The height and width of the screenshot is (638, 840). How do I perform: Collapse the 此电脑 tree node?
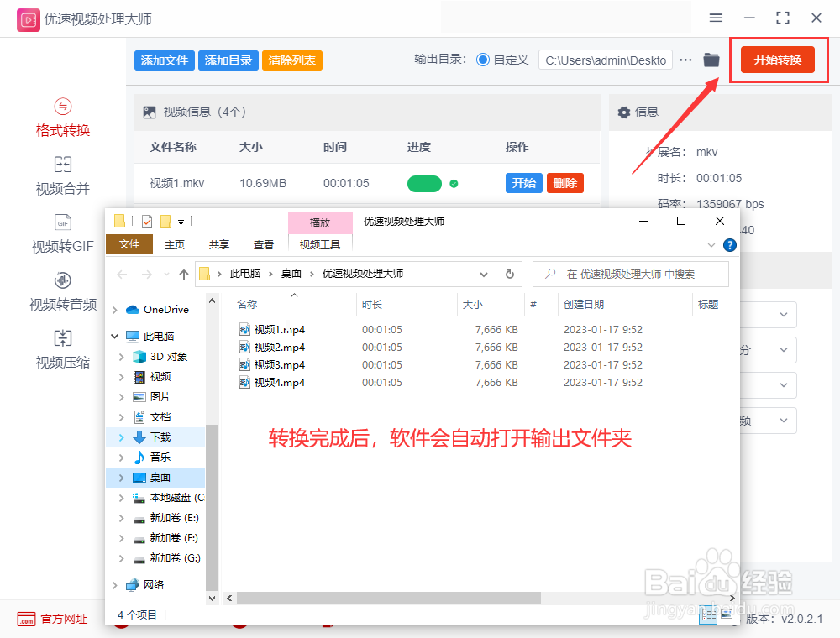point(114,336)
